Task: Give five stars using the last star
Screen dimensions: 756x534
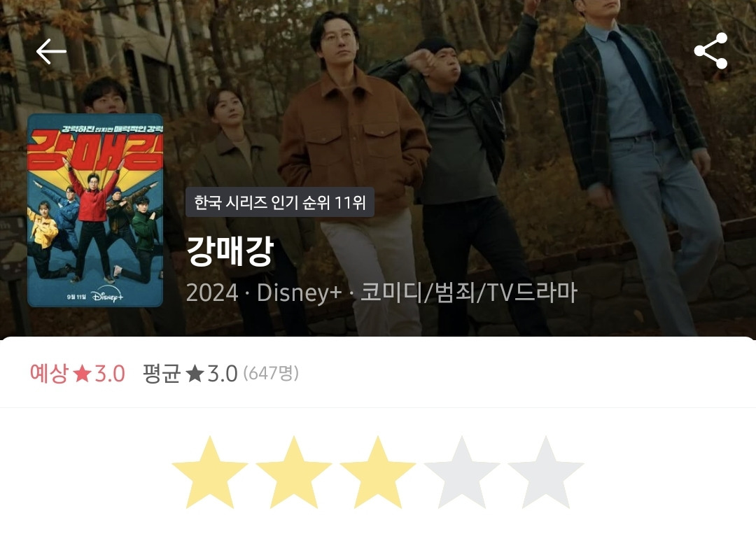Action: pos(546,472)
